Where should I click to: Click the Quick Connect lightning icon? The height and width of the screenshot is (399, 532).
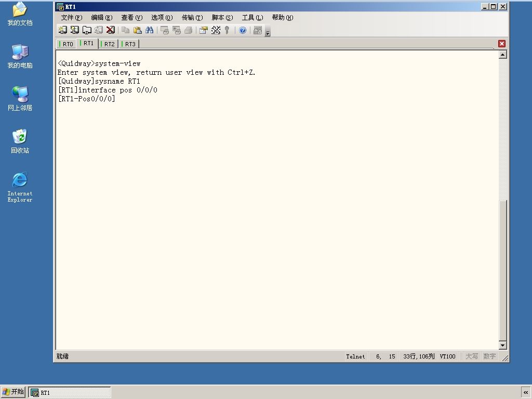pos(75,30)
